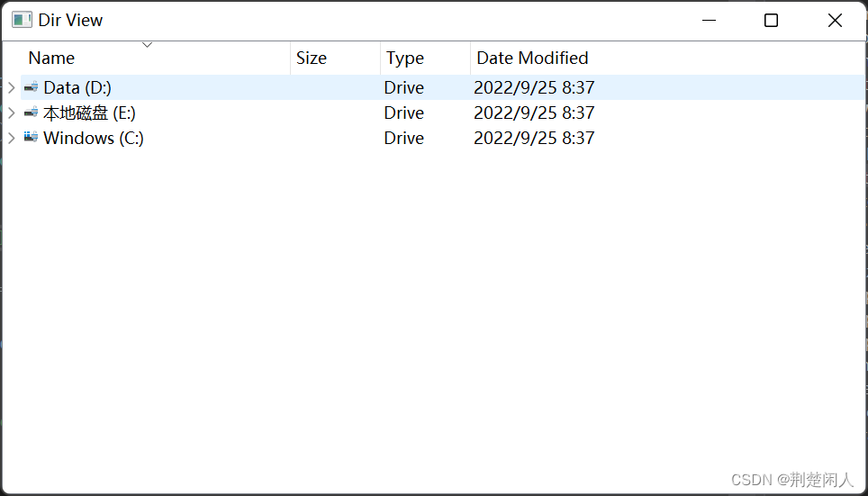The width and height of the screenshot is (868, 496).
Task: Sort by the Size column header
Action: (x=336, y=58)
